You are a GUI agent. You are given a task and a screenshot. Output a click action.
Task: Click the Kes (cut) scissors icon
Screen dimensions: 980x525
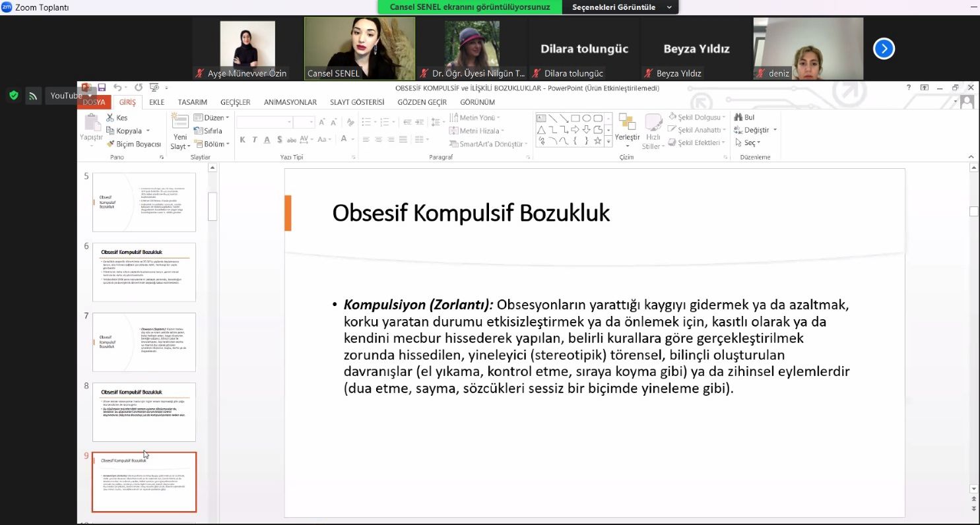click(111, 117)
